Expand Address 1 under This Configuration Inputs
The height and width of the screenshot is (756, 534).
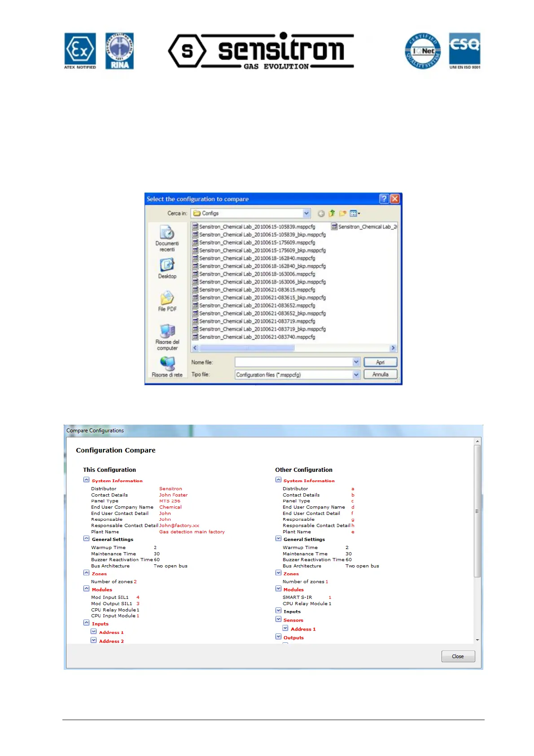pos(93,631)
